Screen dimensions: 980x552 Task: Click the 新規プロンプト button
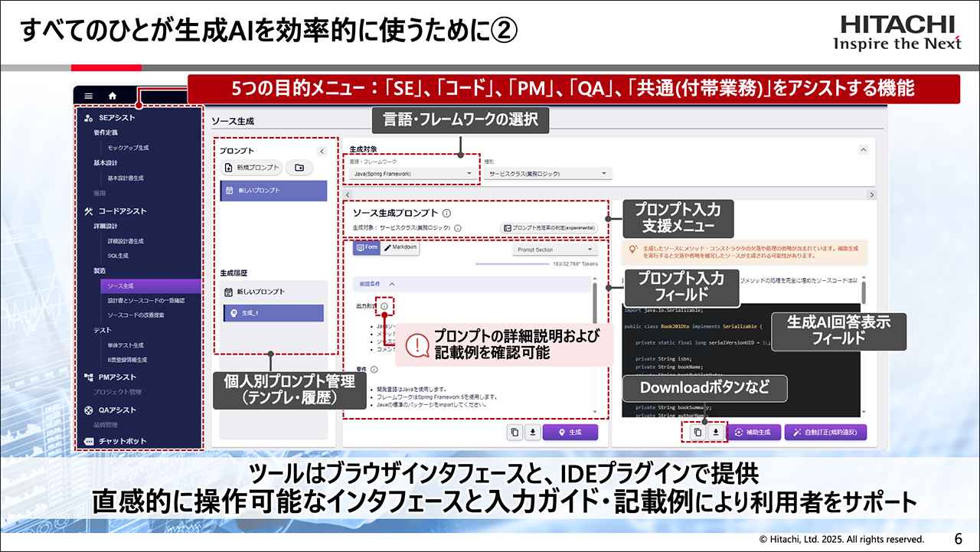[251, 168]
